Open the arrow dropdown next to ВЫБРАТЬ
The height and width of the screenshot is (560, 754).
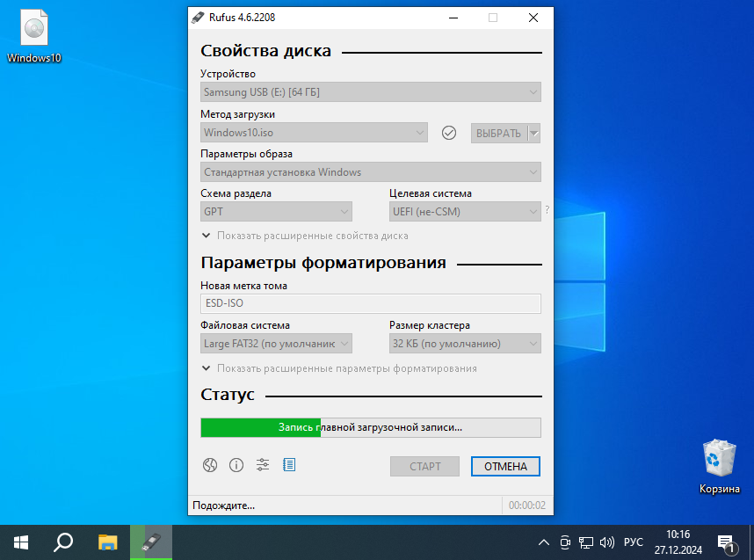[x=533, y=132]
